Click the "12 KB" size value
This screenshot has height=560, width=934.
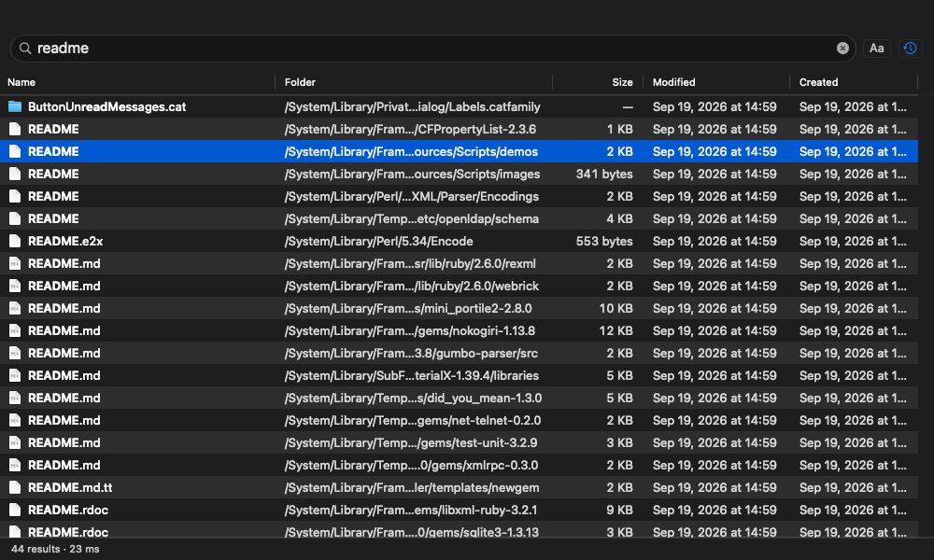click(616, 331)
